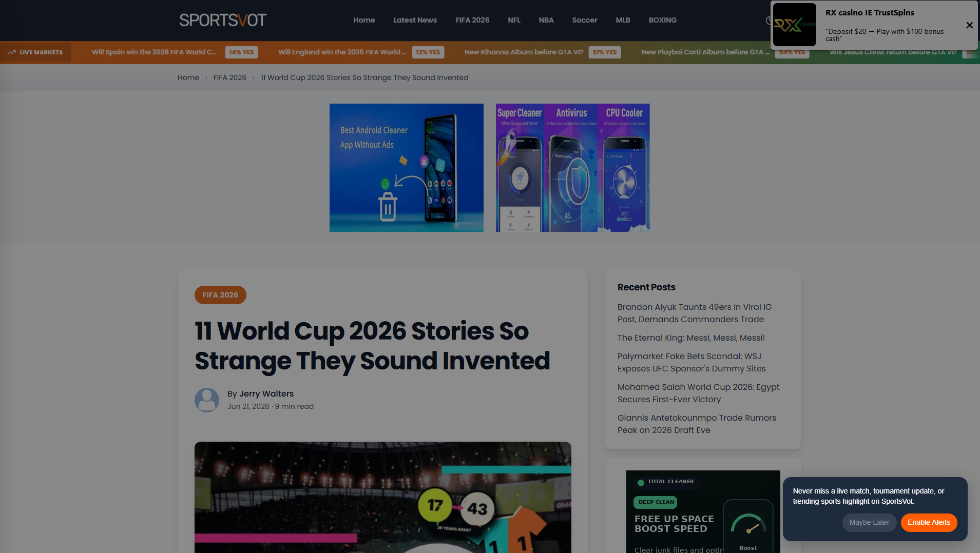Screen dimensions: 980x553
Task: Click the Enable Alerts button
Action: (929, 522)
